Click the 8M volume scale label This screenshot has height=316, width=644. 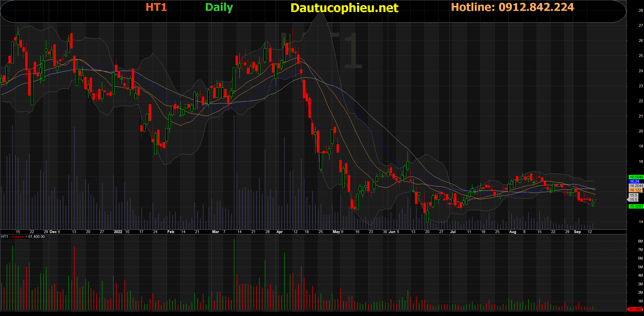[640, 241]
